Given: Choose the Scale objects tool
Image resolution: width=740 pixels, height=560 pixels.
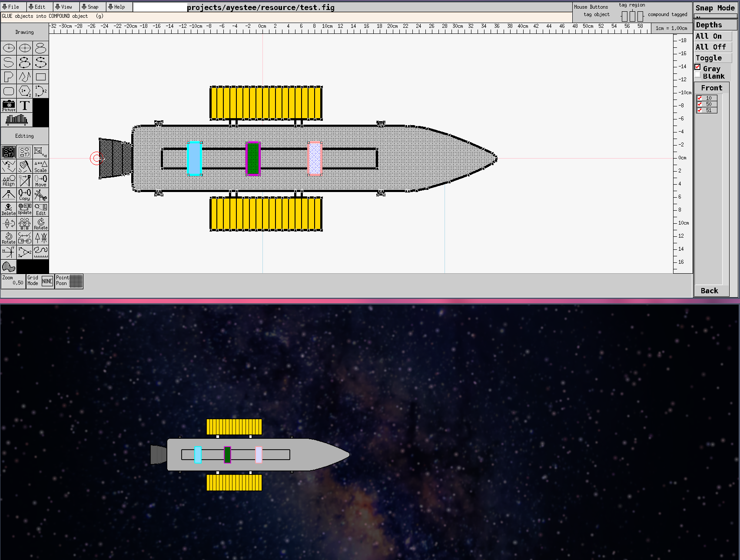Looking at the screenshot, I should [41, 166].
